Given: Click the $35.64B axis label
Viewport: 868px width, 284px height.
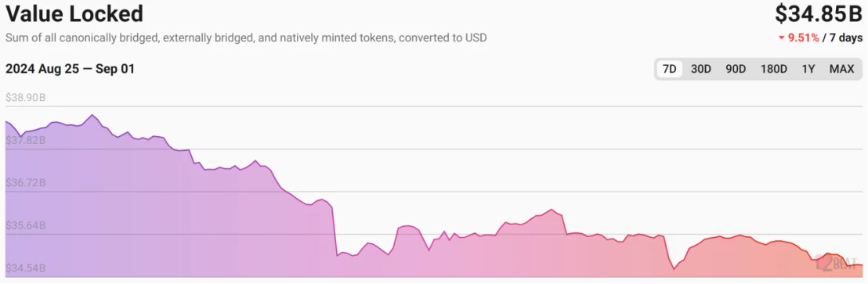Looking at the screenshot, I should [x=26, y=226].
